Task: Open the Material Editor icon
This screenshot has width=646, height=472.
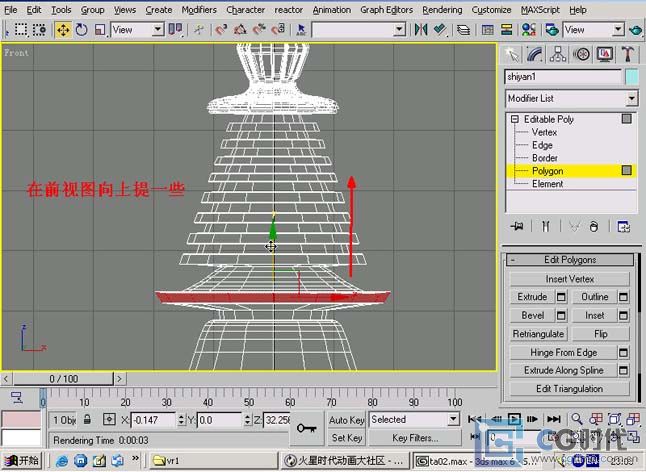Action: (x=529, y=30)
